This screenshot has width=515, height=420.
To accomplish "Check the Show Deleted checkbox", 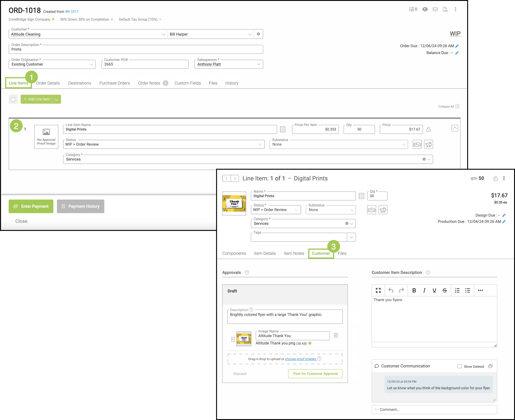I will pos(459,366).
